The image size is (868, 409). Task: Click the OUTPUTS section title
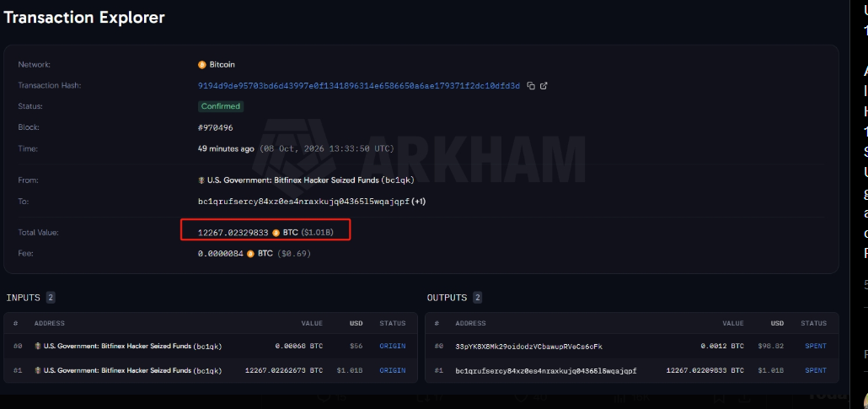point(447,298)
